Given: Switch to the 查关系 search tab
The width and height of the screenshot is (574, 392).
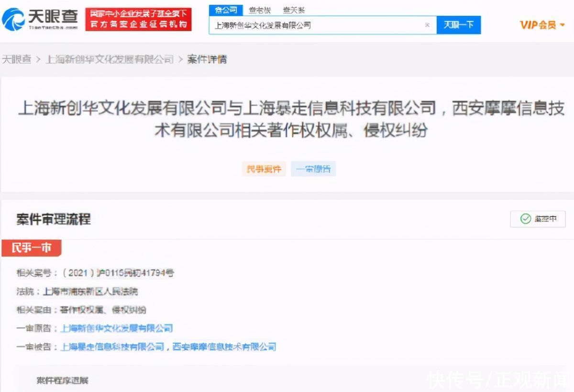Looking at the screenshot, I should click(294, 10).
